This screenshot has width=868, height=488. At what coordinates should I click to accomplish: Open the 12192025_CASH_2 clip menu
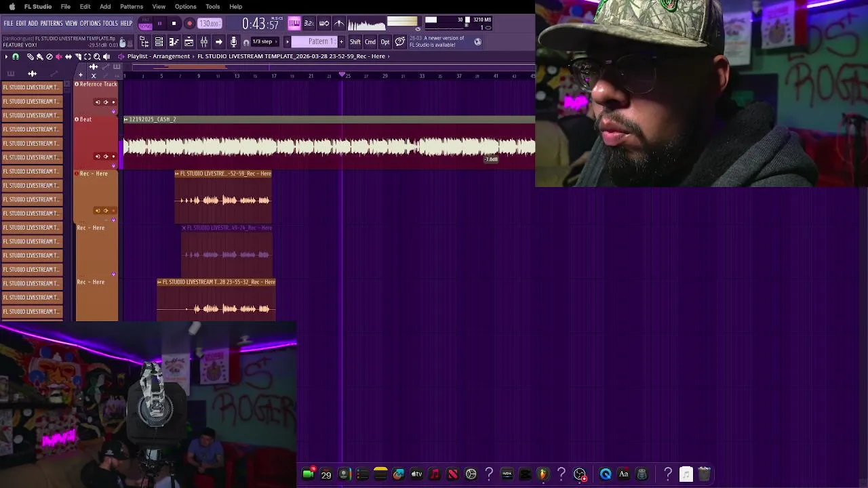pyautogui.click(x=125, y=119)
